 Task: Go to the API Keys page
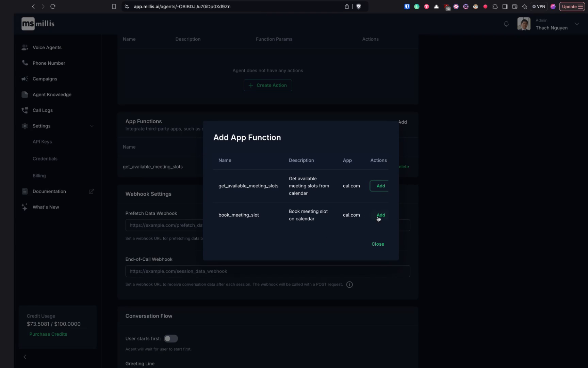[42, 141]
